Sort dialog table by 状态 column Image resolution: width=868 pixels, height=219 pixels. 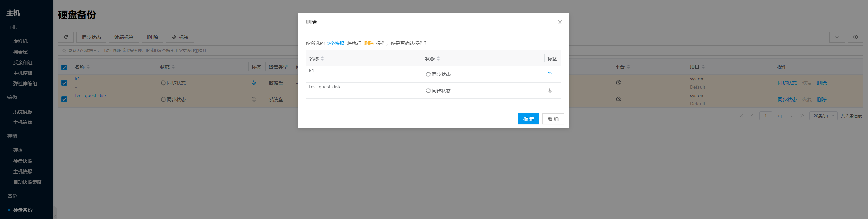pyautogui.click(x=438, y=59)
